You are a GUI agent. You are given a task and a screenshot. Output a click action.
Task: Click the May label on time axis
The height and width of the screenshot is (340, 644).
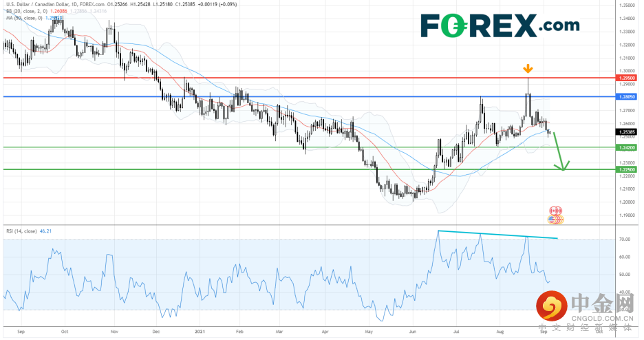[368, 331]
